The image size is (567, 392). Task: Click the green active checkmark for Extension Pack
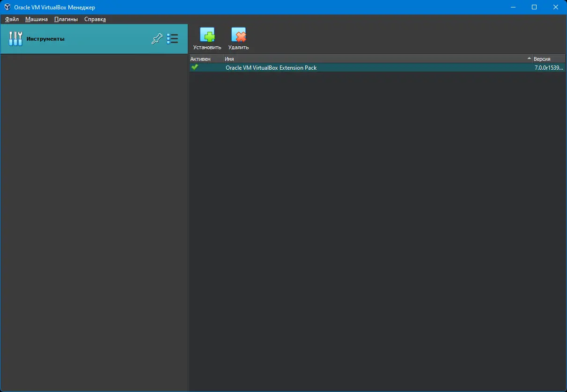click(195, 67)
